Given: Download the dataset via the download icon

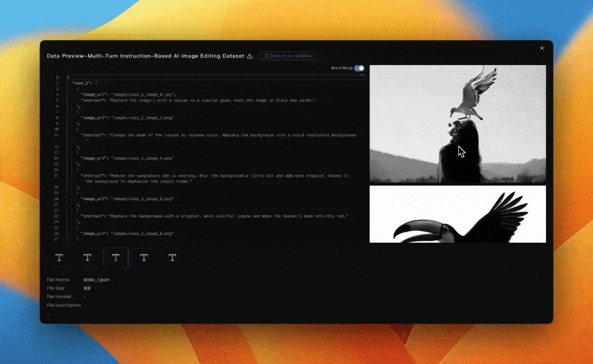Looking at the screenshot, I should coord(249,56).
